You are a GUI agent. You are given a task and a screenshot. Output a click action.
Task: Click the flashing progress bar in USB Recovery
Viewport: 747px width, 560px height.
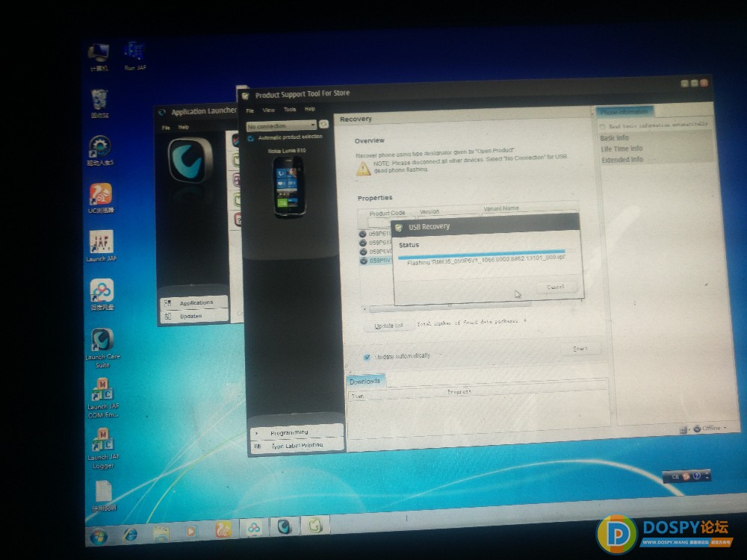point(482,255)
